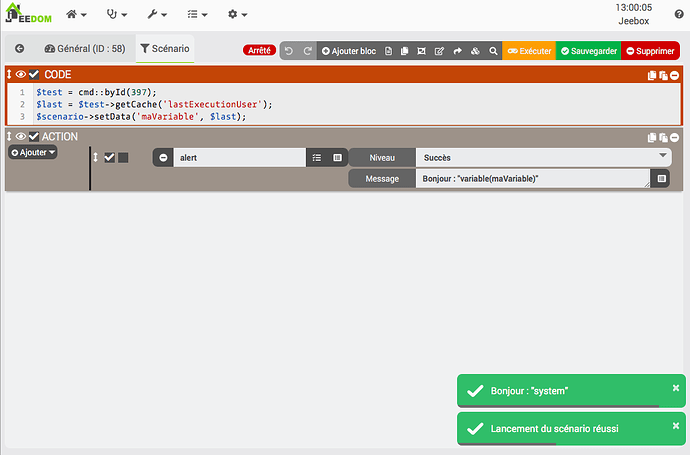
Task: Collapse the ACTION block with eye icon
Action: (21, 136)
